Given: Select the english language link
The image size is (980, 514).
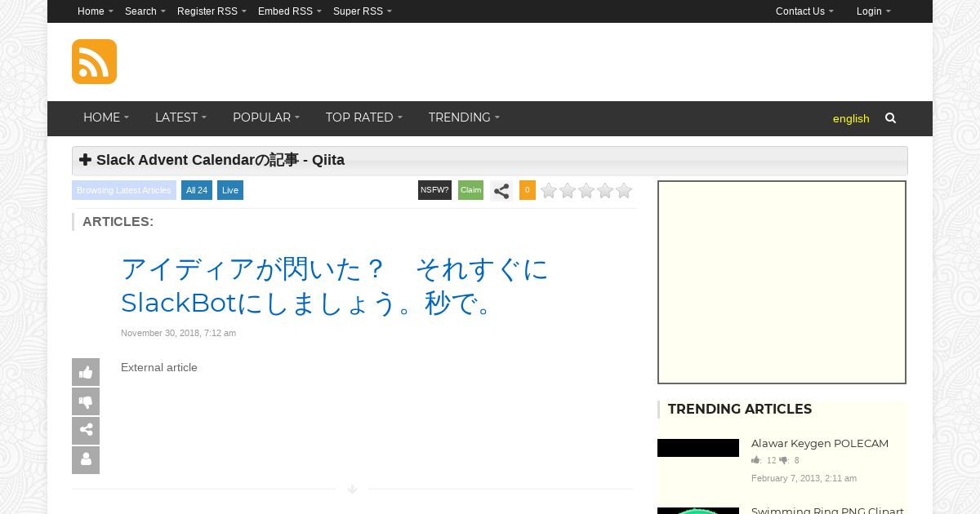Looking at the screenshot, I should point(851,118).
